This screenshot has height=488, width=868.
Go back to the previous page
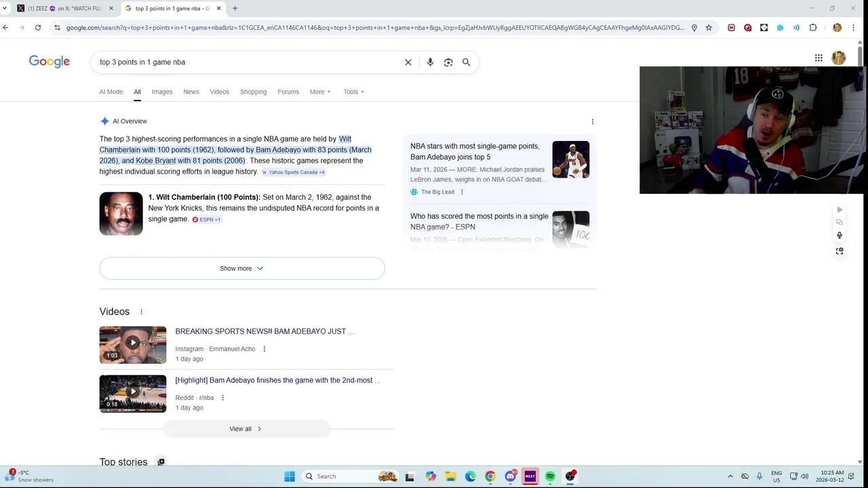tap(5, 28)
